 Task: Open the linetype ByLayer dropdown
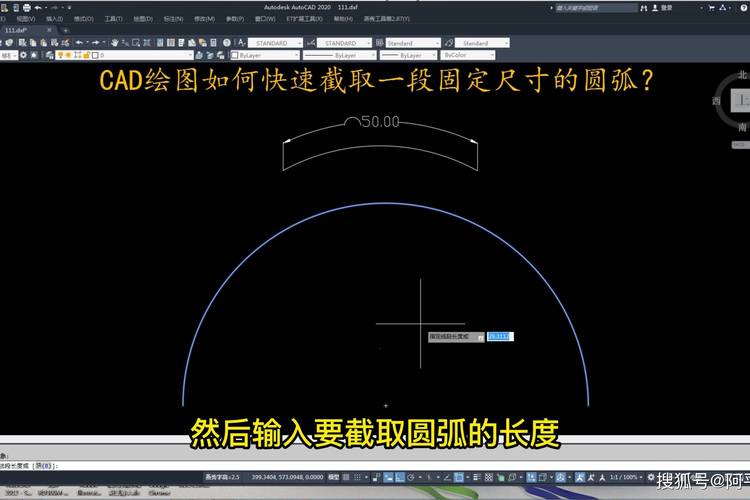tap(341, 56)
